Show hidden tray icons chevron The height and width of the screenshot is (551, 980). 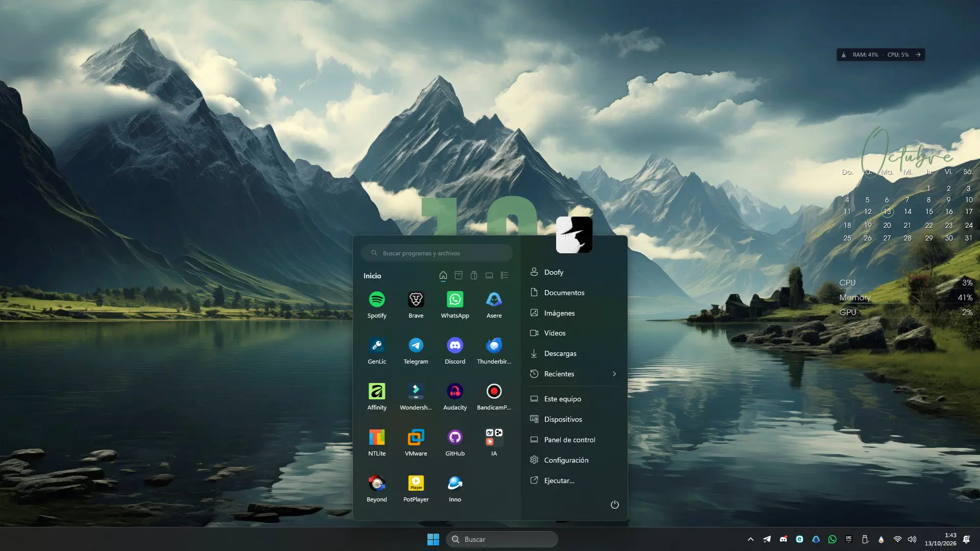(751, 539)
